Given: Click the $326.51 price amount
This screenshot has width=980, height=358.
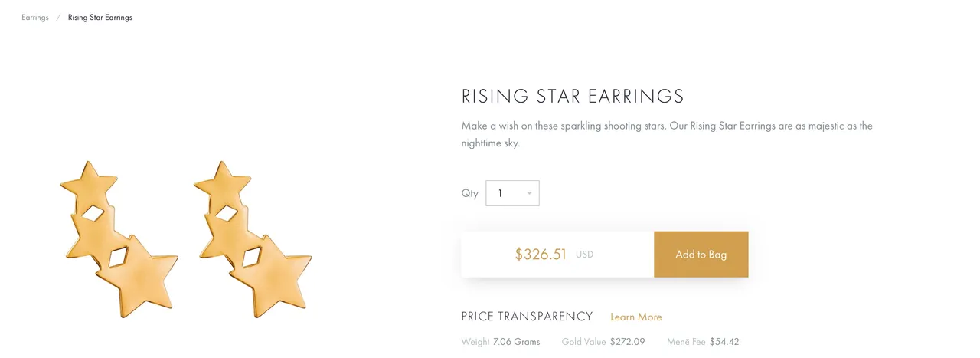Looking at the screenshot, I should pyautogui.click(x=541, y=255).
